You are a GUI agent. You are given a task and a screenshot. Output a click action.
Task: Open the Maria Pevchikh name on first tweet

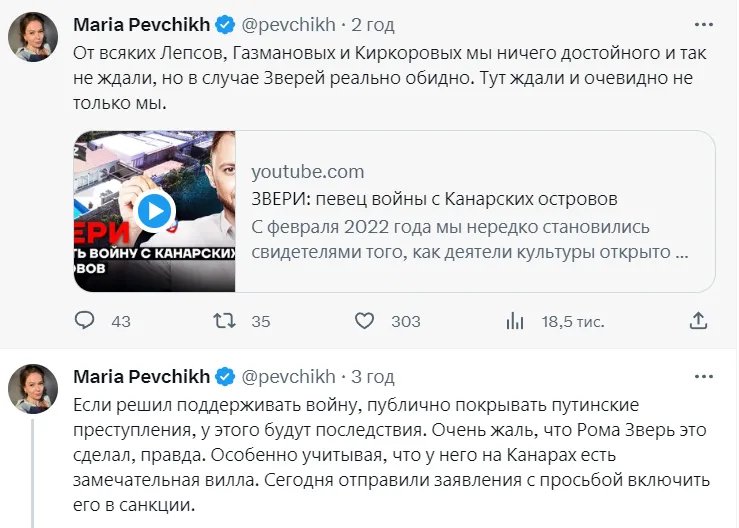[142, 22]
